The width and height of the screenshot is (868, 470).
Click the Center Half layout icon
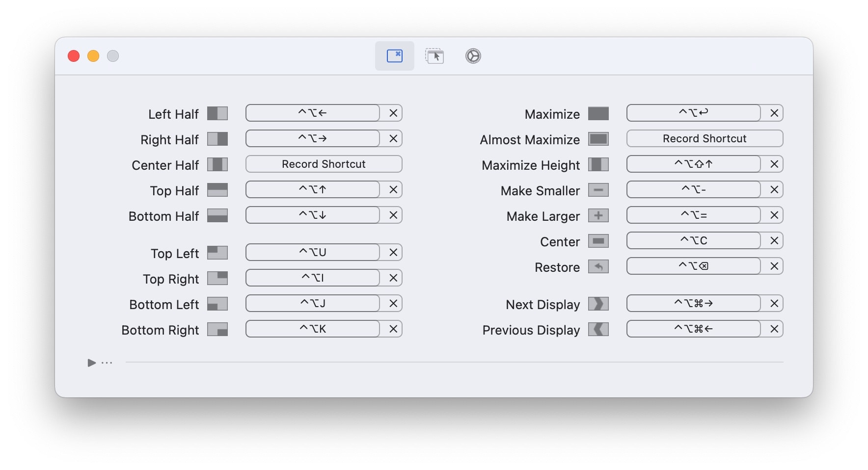click(217, 165)
